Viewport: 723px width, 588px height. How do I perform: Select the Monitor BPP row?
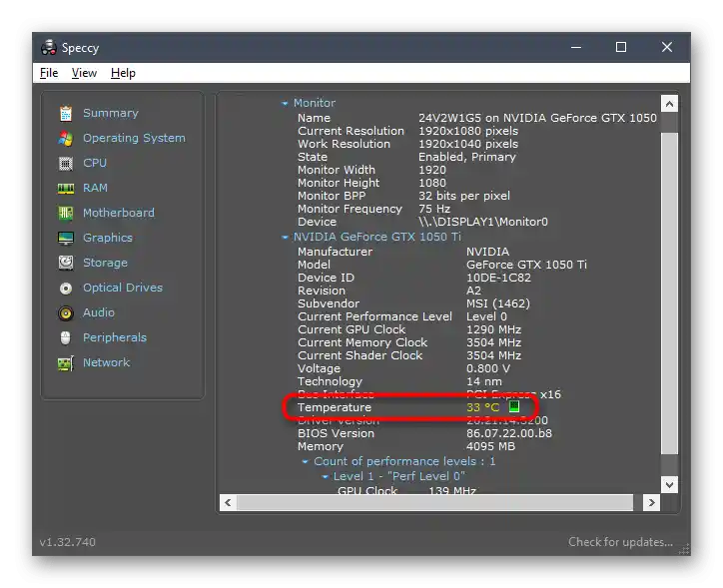403,196
